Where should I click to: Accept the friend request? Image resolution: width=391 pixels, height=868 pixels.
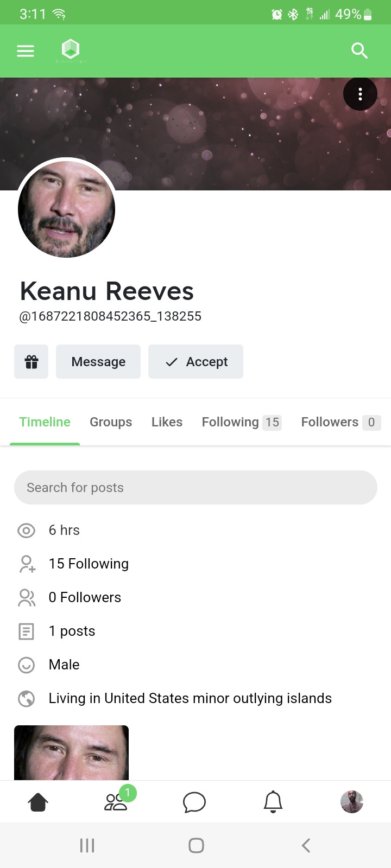[x=195, y=362]
